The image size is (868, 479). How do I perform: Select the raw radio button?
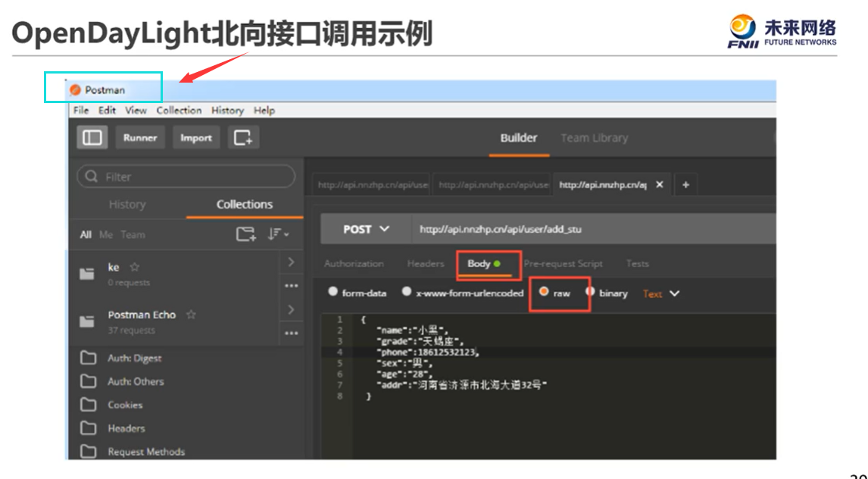[544, 291]
